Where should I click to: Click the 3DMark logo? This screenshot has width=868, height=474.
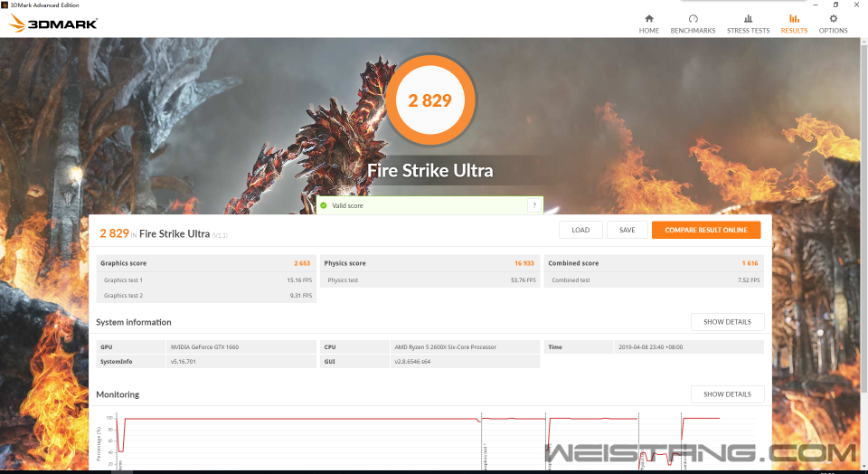click(x=53, y=24)
